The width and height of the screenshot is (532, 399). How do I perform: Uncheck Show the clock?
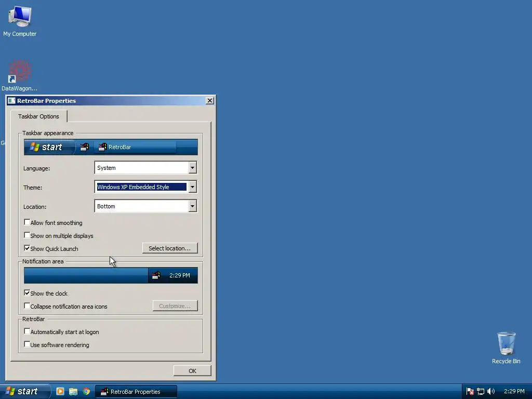point(27,293)
